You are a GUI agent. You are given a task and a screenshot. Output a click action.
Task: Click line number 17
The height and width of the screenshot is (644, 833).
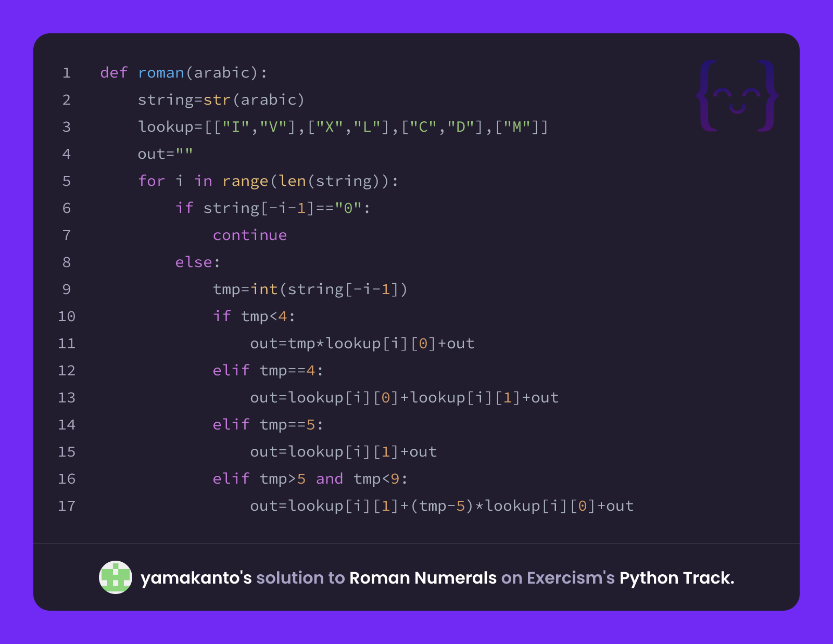point(67,506)
